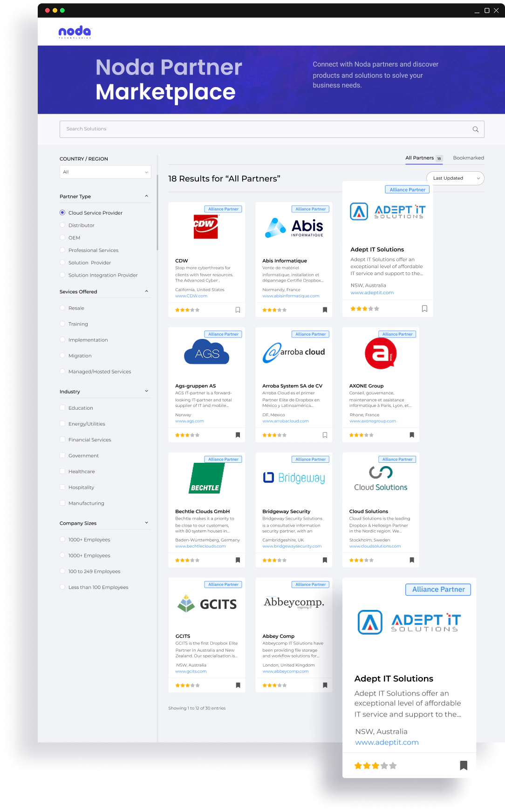Toggle bookmark on enlarged Adept IT card
Viewport: 505px width, 812px height.
[464, 765]
